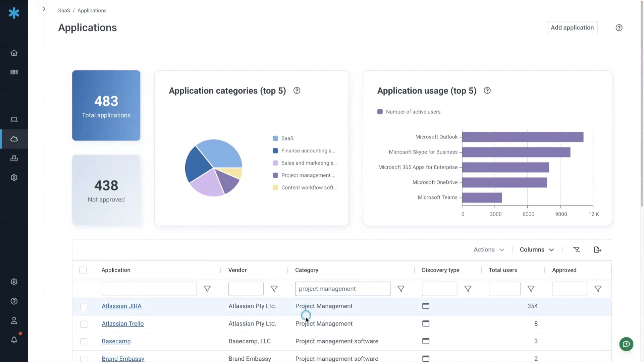
Task: Open the Atlassian Trello application link
Action: click(123, 323)
